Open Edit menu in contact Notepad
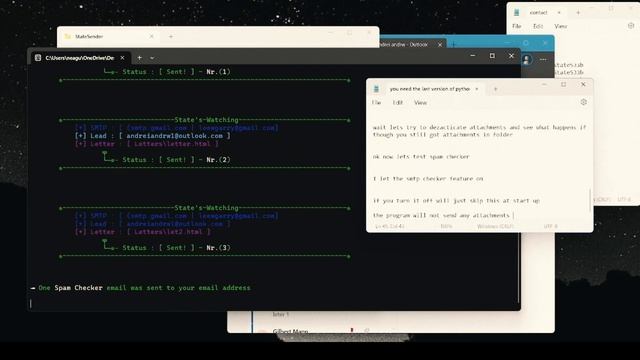640x360 pixels. tap(538, 26)
